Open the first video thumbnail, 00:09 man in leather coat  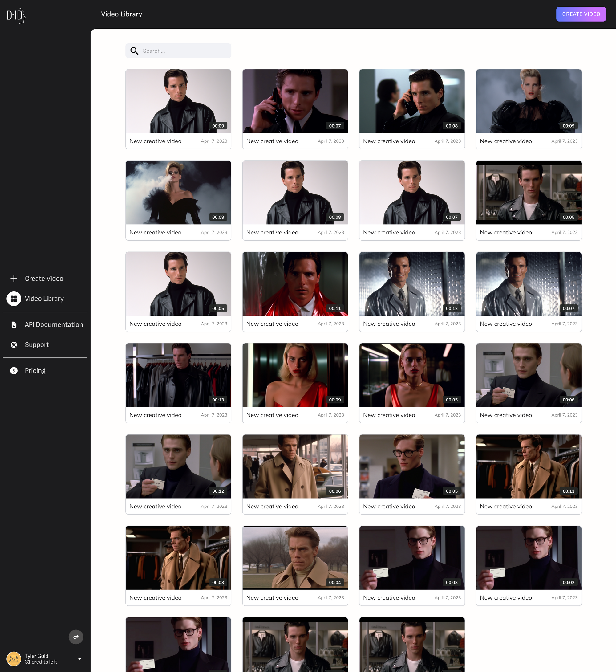coord(178,101)
